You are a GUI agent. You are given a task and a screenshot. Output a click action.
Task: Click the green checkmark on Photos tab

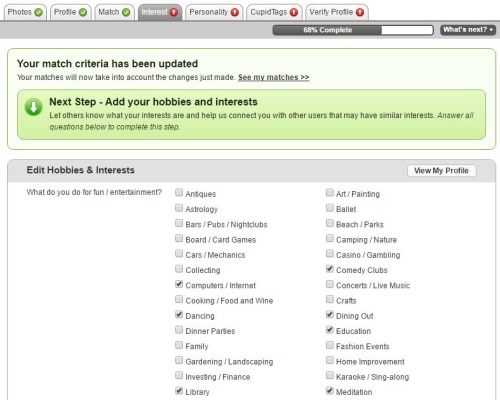click(39, 12)
